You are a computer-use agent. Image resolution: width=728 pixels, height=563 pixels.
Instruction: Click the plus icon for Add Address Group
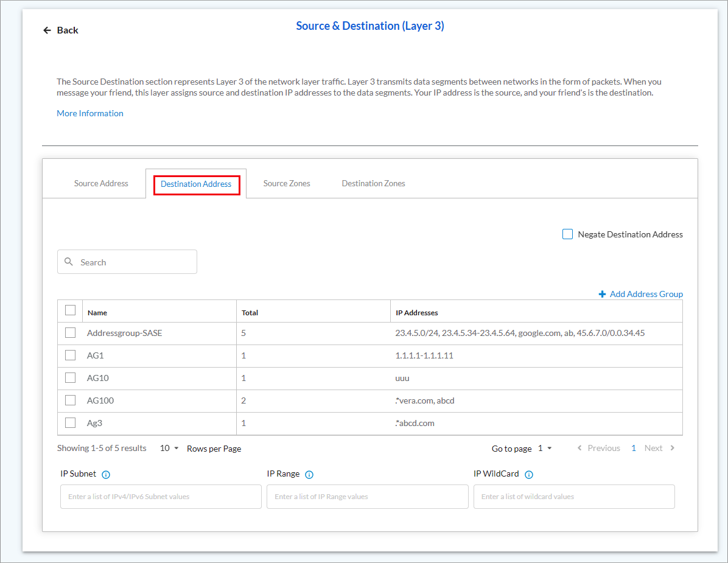pyautogui.click(x=602, y=295)
